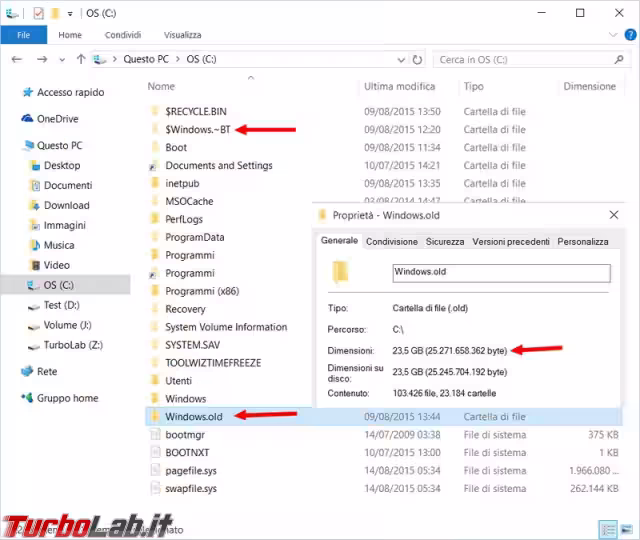Select the MSOCache folder
This screenshot has width=640, height=540.
[189, 202]
